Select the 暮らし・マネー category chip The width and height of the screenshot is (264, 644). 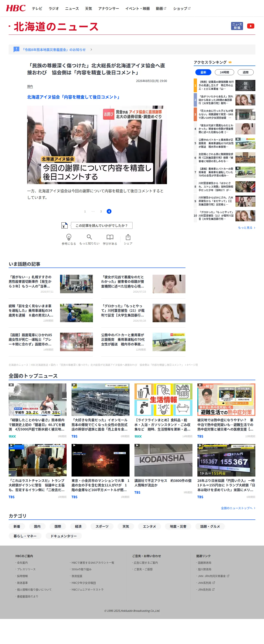pos(25,536)
